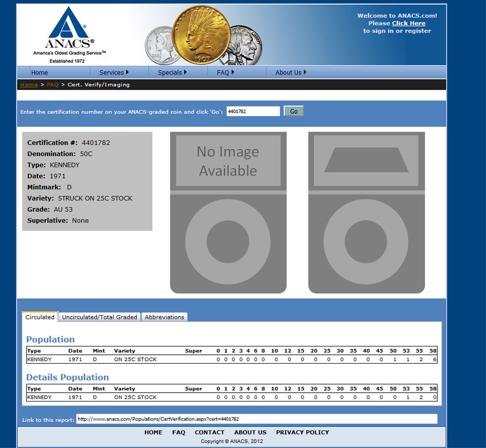
Task: Open the Services menu
Action: pos(111,73)
